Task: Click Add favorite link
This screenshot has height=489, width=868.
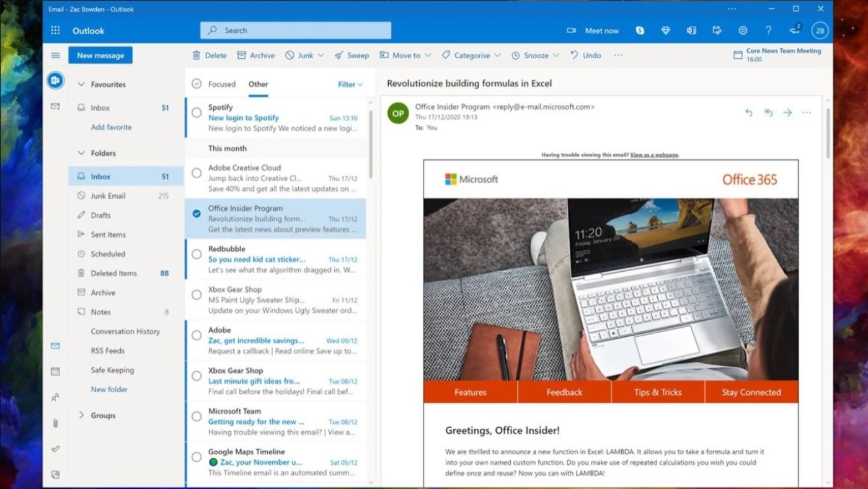Action: [x=111, y=127]
